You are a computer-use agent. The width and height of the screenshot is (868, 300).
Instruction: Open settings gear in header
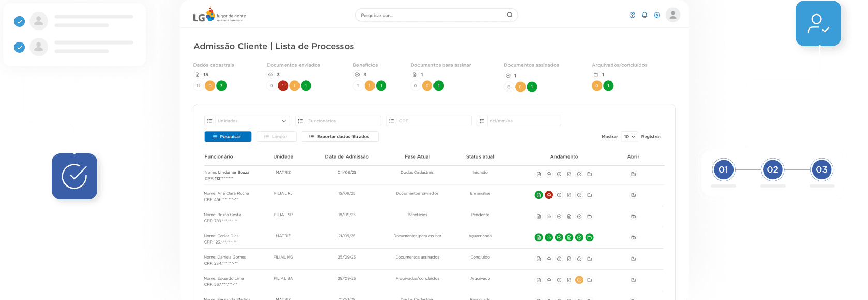pyautogui.click(x=657, y=15)
